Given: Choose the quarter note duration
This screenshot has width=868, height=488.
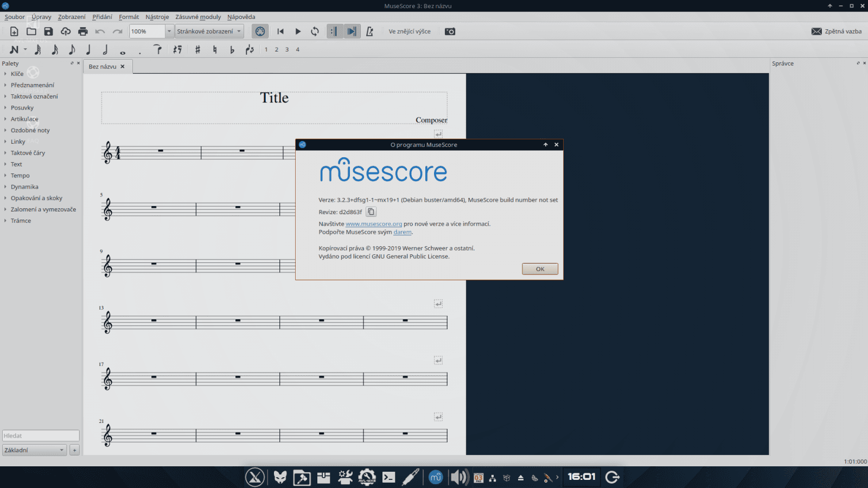Looking at the screenshot, I should (x=88, y=50).
